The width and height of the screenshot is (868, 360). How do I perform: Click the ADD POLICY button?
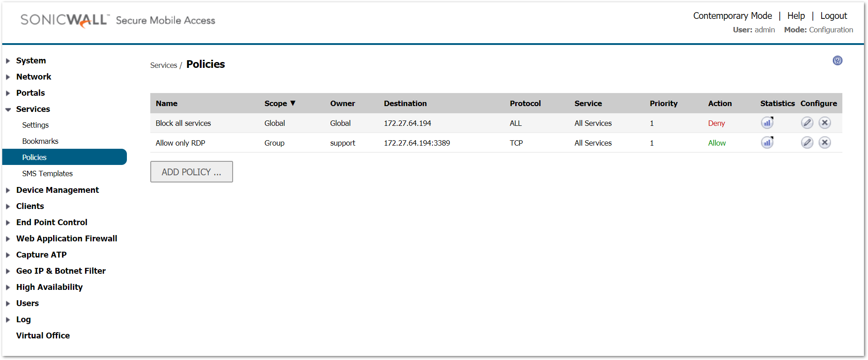[192, 172]
